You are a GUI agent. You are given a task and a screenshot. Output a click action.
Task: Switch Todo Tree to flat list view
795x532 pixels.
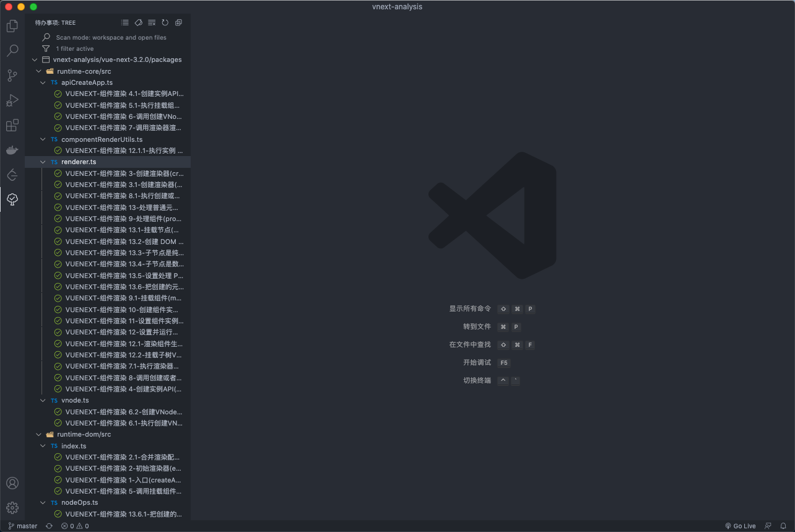[x=125, y=22]
